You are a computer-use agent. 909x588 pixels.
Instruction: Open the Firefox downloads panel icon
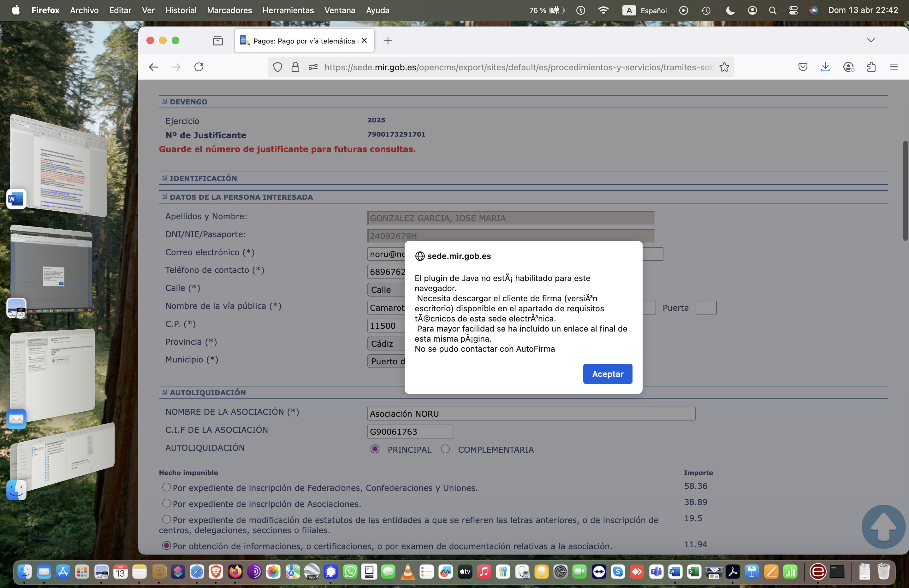825,67
